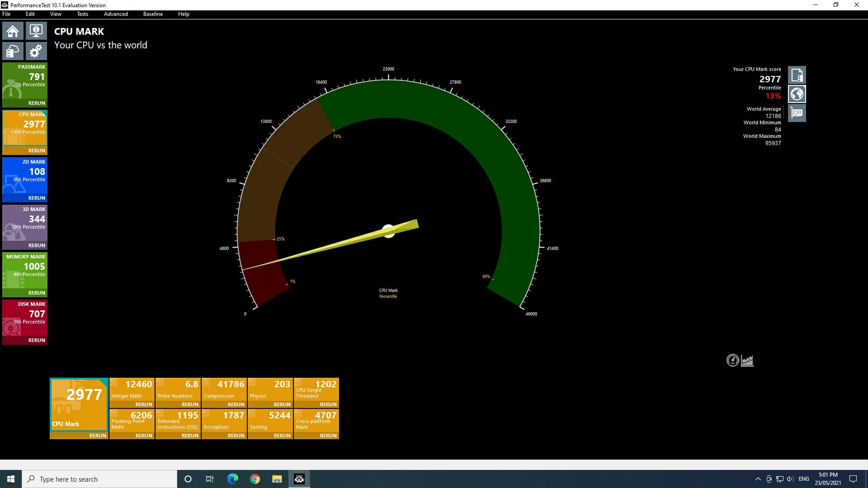868x488 pixels.
Task: Launch Google Chrome from taskbar
Action: (x=255, y=479)
